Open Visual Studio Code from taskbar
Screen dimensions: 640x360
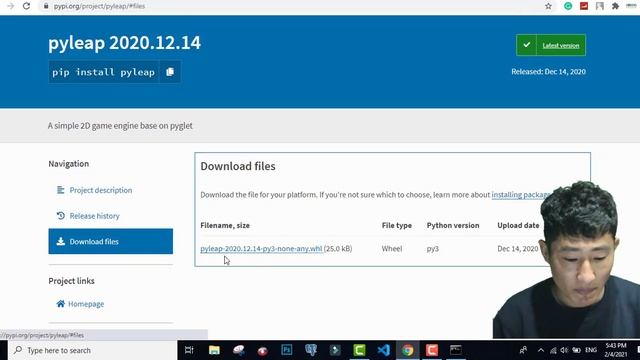(x=383, y=350)
